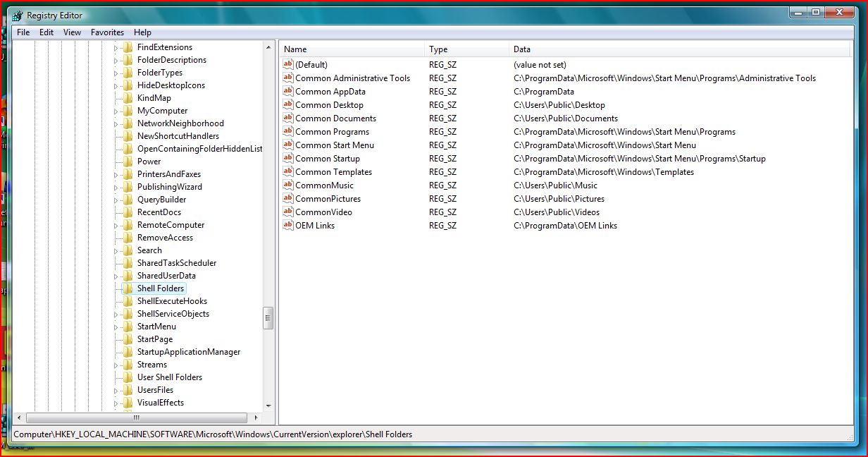Image resolution: width=868 pixels, height=457 pixels.
Task: Open the Edit menu
Action: 46,32
